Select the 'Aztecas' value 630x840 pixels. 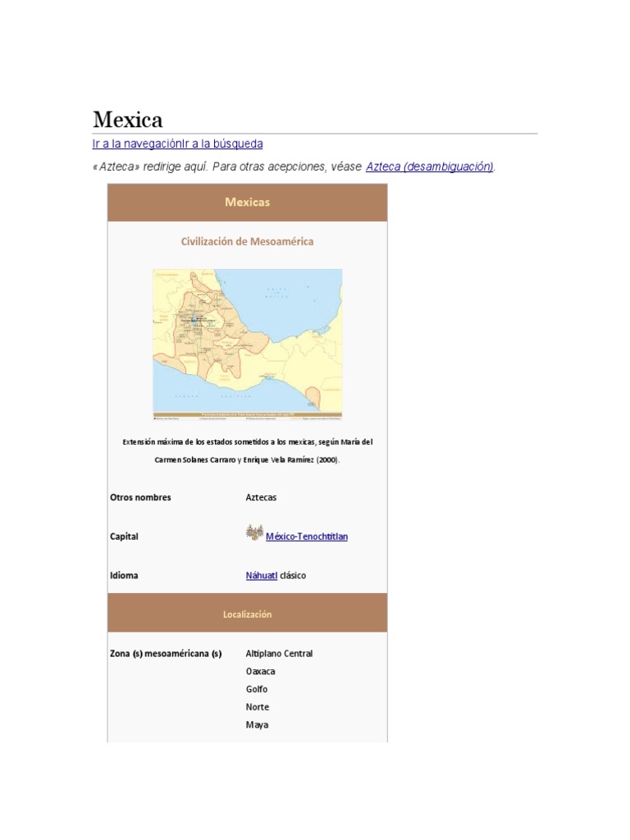click(x=261, y=497)
